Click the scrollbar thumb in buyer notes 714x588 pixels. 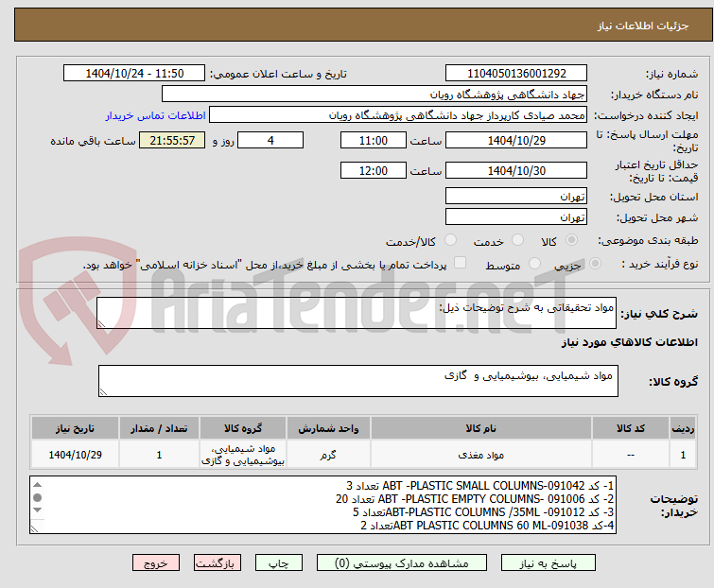tap(38, 497)
